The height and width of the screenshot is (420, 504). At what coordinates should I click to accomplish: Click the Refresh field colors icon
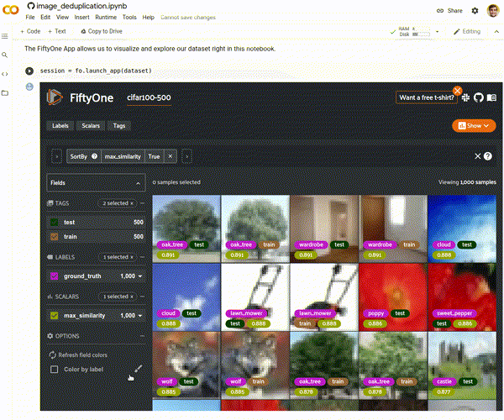[52, 355]
